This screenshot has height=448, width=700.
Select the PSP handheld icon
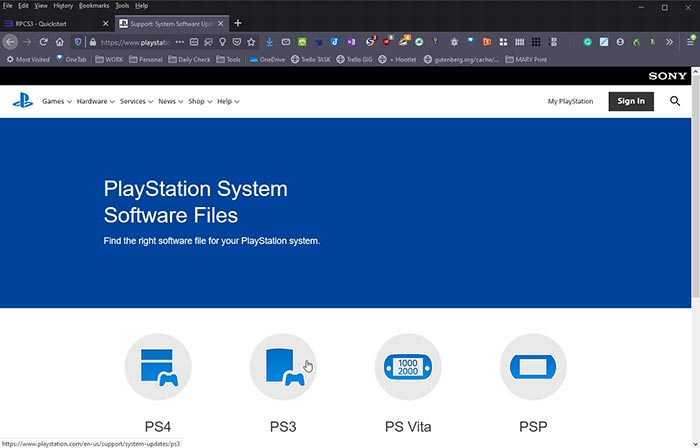[x=533, y=367]
